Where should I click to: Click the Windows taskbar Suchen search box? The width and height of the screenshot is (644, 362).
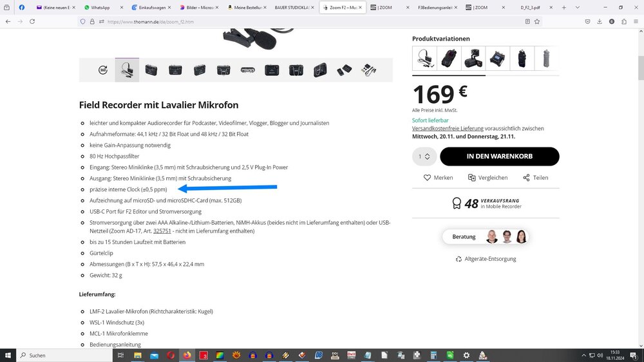tap(64, 355)
